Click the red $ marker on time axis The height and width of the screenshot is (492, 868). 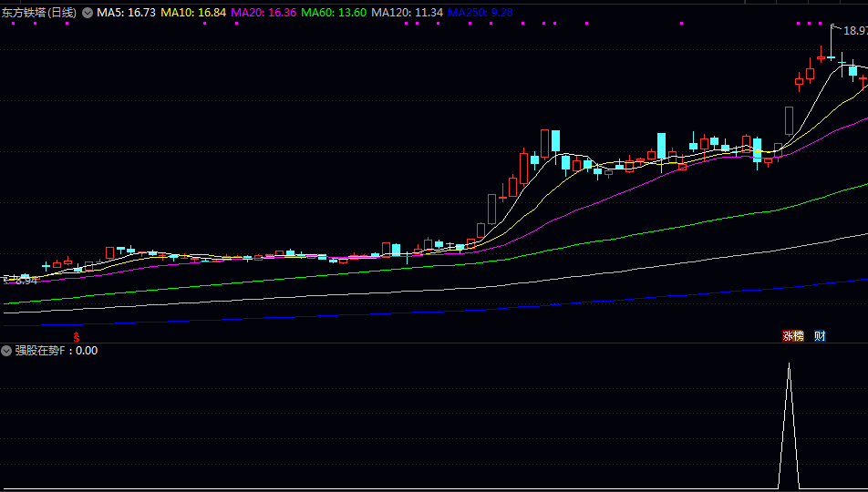tap(77, 336)
